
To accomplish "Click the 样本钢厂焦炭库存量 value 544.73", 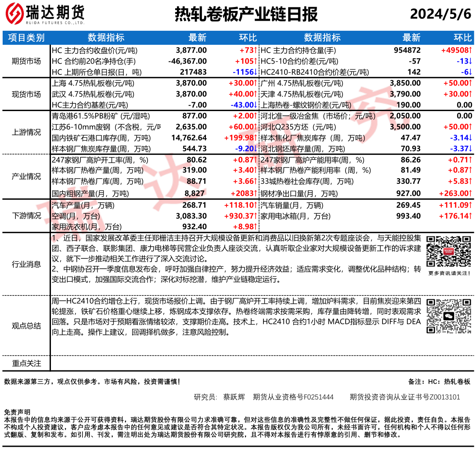I will (195, 149).
